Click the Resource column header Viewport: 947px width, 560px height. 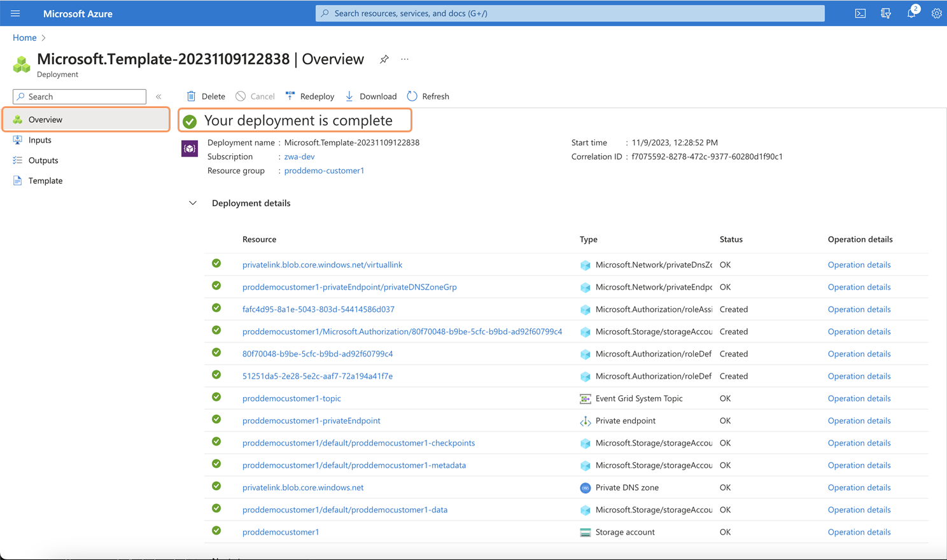click(259, 239)
